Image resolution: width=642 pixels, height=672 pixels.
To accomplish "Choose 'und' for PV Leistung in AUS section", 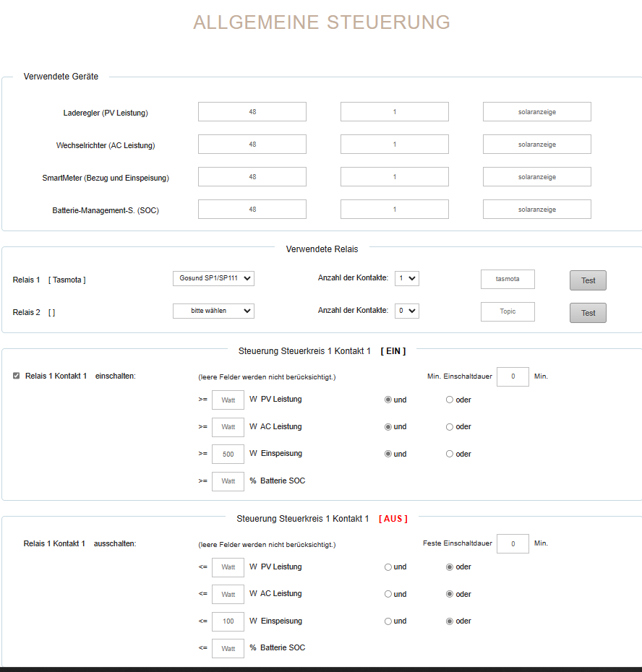I will [388, 567].
